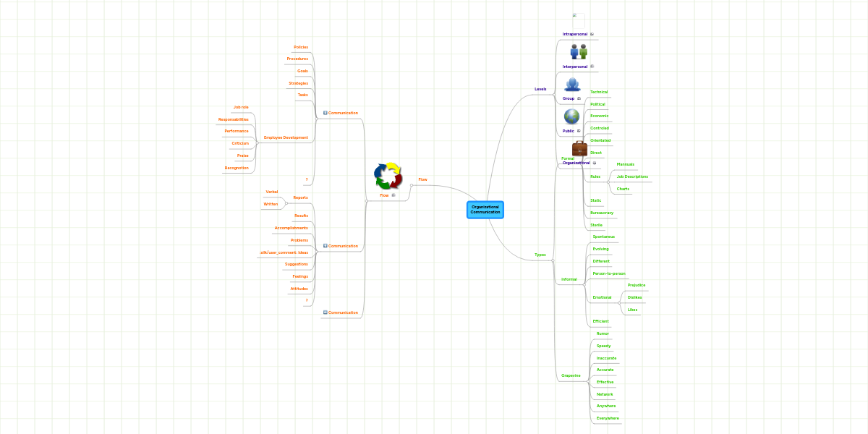868x434 pixels.
Task: Select the Levels node
Action: tap(540, 88)
